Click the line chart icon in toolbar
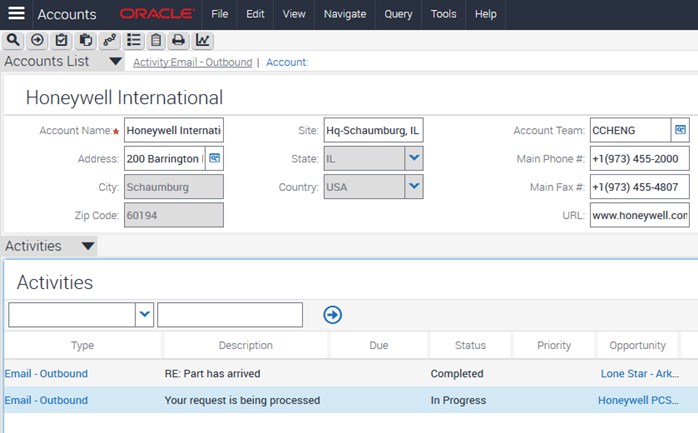The width and height of the screenshot is (698, 433). [203, 40]
